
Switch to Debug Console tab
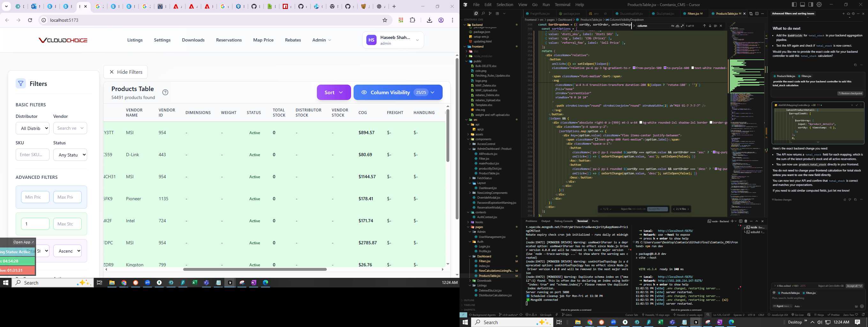point(563,221)
